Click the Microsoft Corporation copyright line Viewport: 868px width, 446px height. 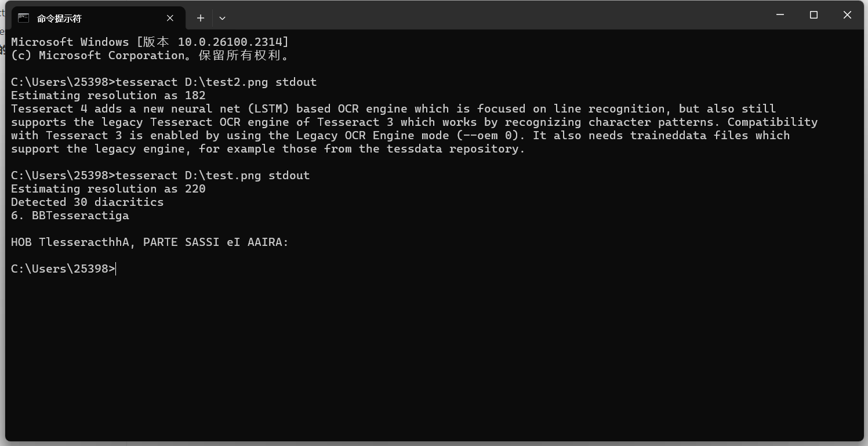[150, 55]
